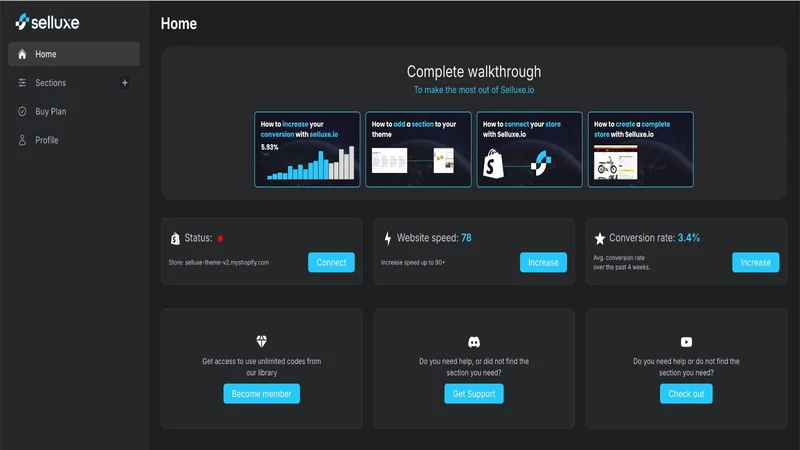Click the Selluxe logo
Image resolution: width=800 pixels, height=450 pixels.
[47, 22]
